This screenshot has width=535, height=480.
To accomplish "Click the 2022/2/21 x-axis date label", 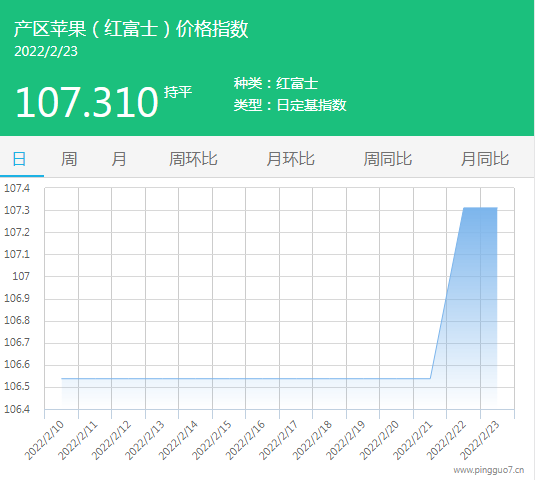I will [x=413, y=440].
